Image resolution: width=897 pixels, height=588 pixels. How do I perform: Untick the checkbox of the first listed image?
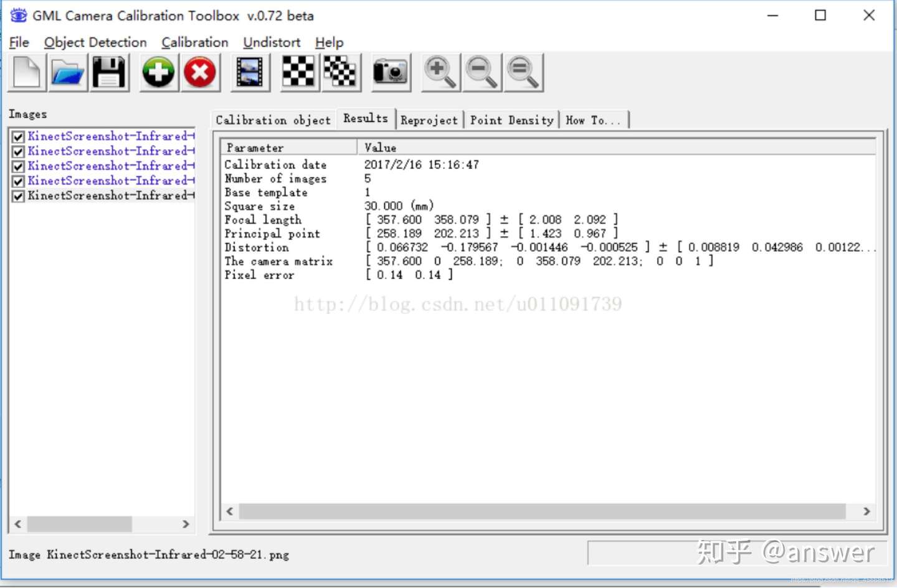[x=18, y=136]
